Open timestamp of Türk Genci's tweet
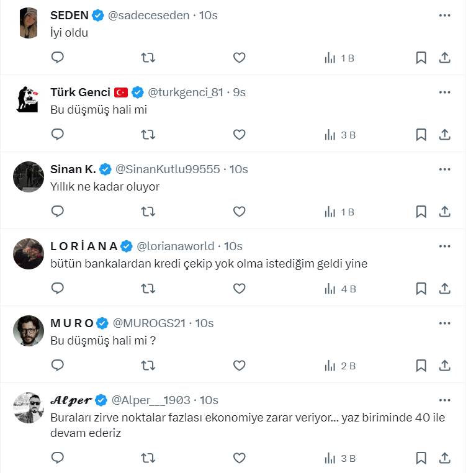Screen dimensions: 476x473 (240, 92)
